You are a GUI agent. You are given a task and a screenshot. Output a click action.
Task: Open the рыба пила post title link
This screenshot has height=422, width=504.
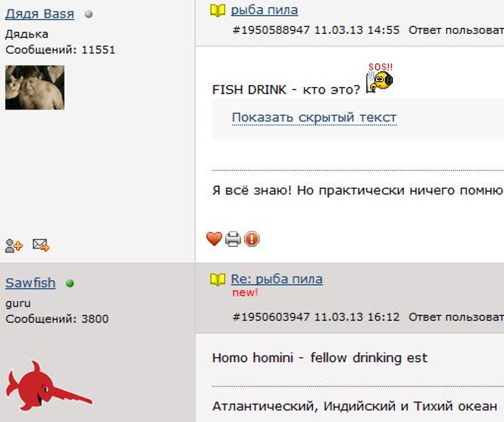pos(264,10)
